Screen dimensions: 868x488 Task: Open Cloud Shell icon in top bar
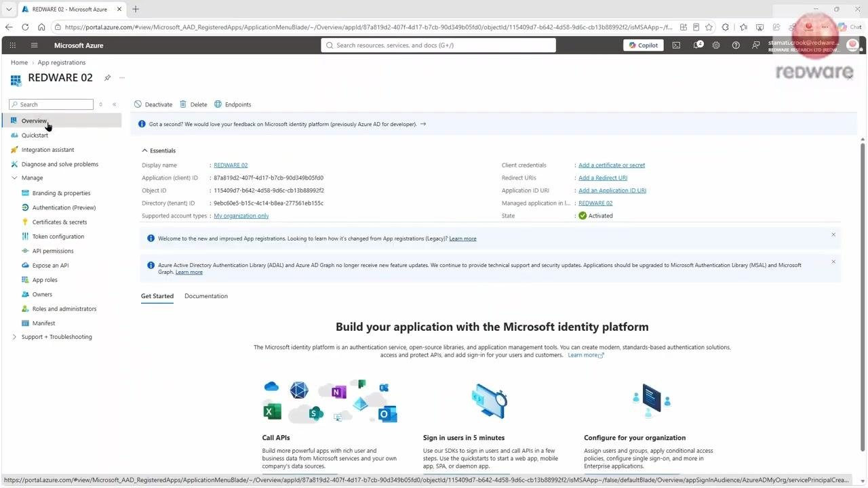coord(676,45)
